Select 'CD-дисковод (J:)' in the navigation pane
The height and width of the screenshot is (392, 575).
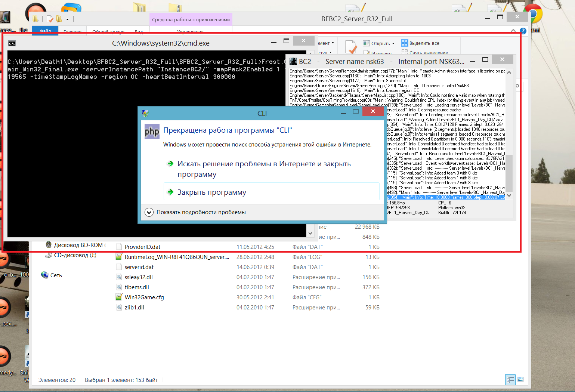(75, 255)
